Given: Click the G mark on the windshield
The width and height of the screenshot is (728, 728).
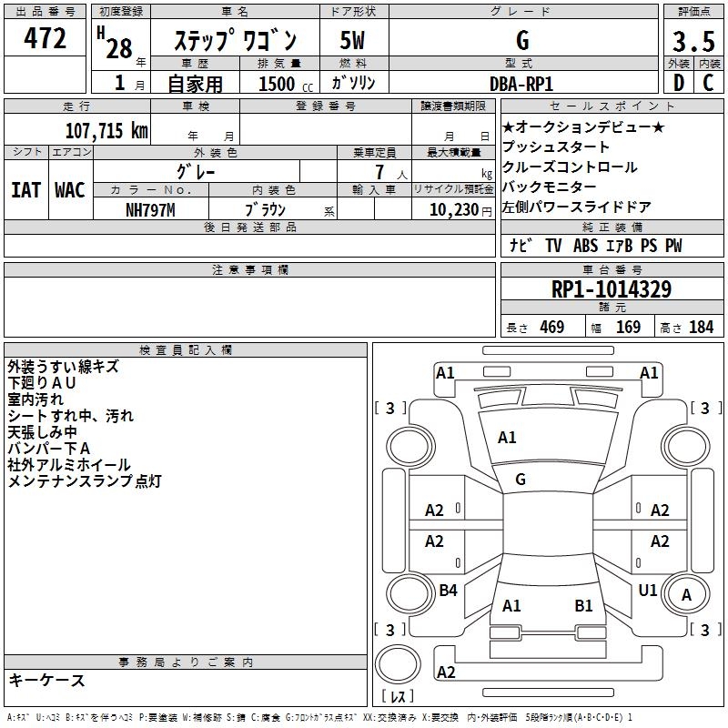Looking at the screenshot, I should click(521, 480).
